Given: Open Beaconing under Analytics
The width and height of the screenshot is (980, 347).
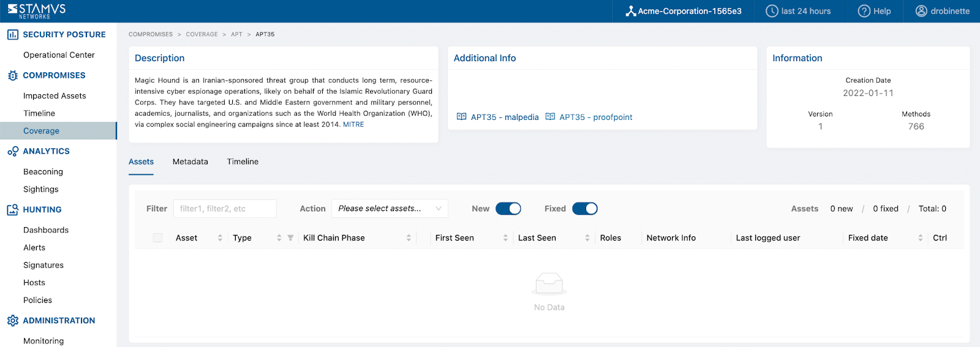Looking at the screenshot, I should click(x=43, y=172).
